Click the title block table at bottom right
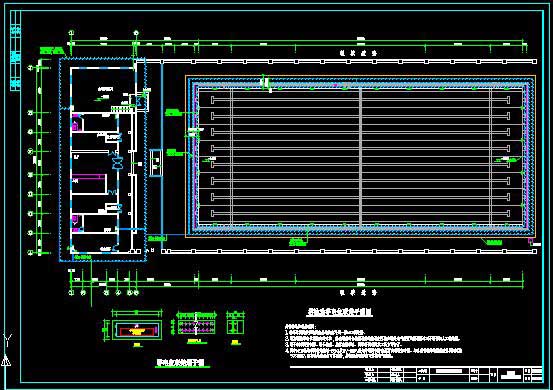Viewport: 553px width, 390px height. coord(452,374)
